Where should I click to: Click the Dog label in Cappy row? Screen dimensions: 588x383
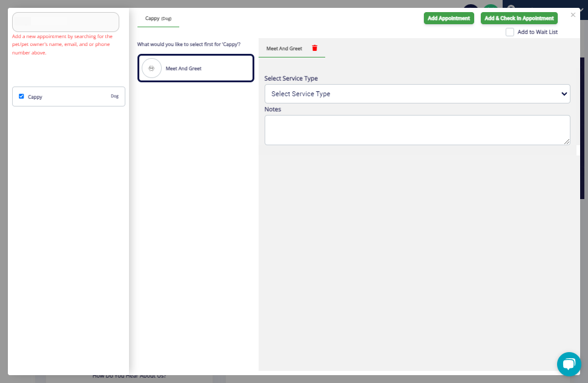click(114, 96)
